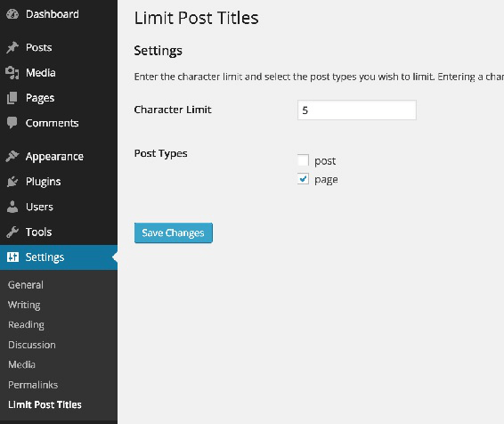
Task: Click the Users person icon
Action: (12, 207)
